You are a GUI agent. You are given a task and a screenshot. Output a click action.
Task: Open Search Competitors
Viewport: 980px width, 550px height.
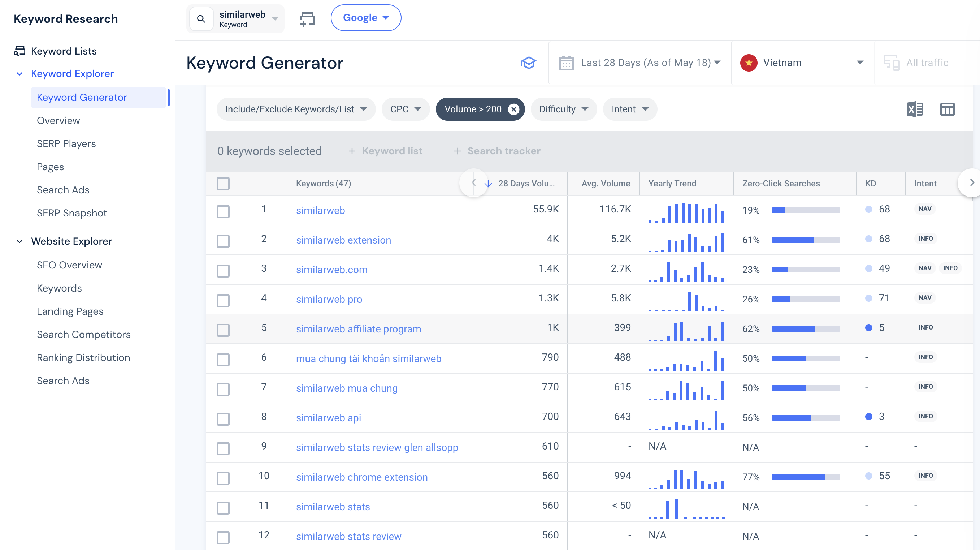click(x=84, y=335)
